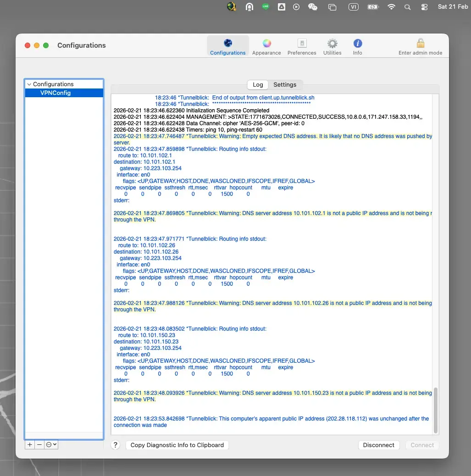This screenshot has height=476, width=471.
Task: Click the MANAGEMENT STATE CONNECTED,SUCCESS log line
Action: tap(268, 117)
